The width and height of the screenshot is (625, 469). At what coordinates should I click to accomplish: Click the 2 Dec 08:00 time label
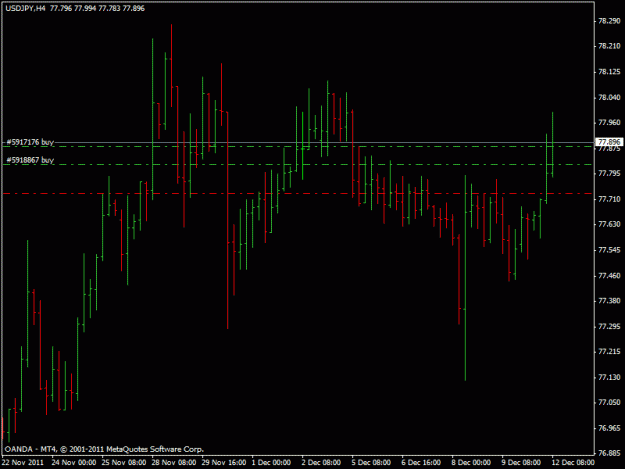pyautogui.click(x=321, y=462)
